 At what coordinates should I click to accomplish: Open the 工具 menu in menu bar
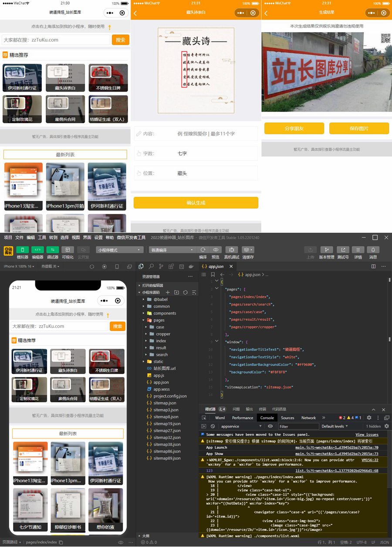coord(42,238)
